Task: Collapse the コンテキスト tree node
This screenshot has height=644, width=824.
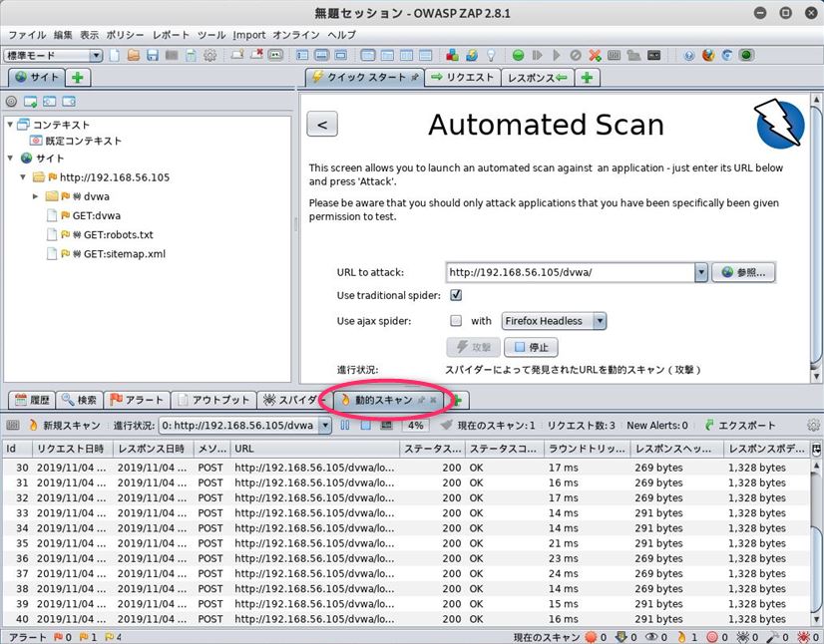Action: 10,125
